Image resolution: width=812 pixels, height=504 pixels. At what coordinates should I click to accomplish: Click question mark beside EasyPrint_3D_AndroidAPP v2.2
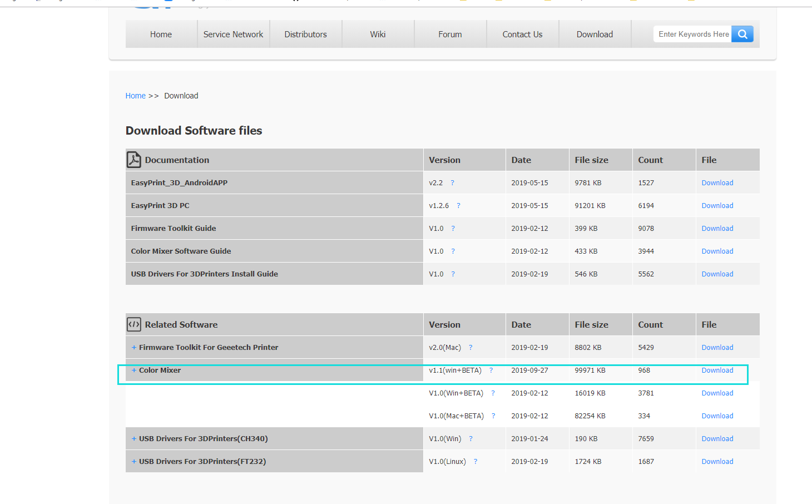pos(452,183)
